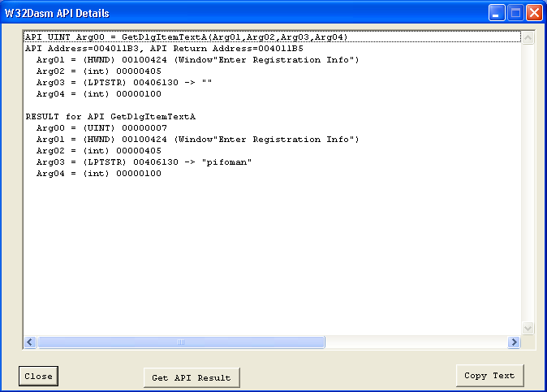Click the Close button
The image size is (547, 392).
[x=38, y=376]
